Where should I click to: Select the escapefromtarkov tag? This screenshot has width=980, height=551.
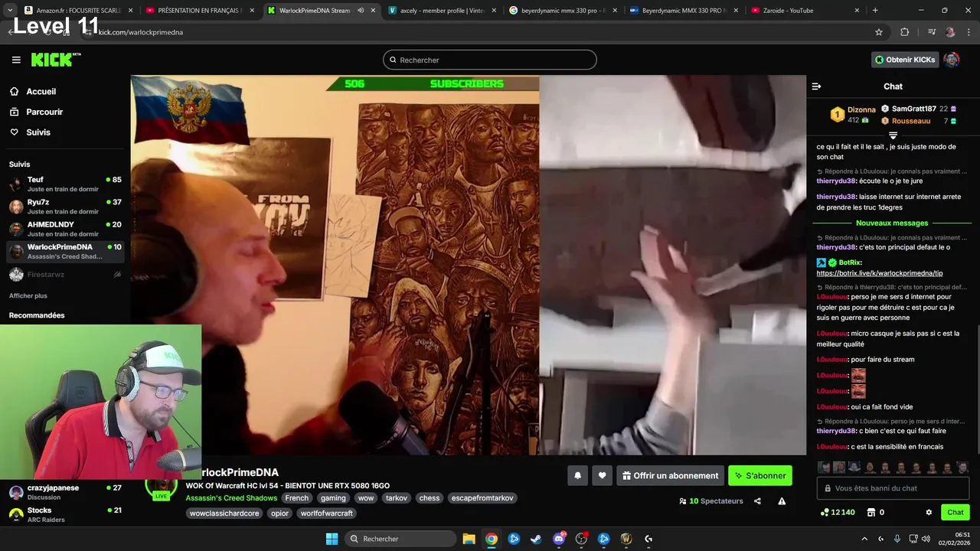[482, 498]
